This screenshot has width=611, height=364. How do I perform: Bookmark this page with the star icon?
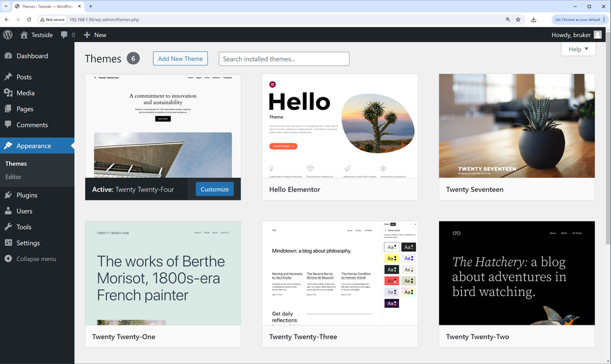coord(518,20)
